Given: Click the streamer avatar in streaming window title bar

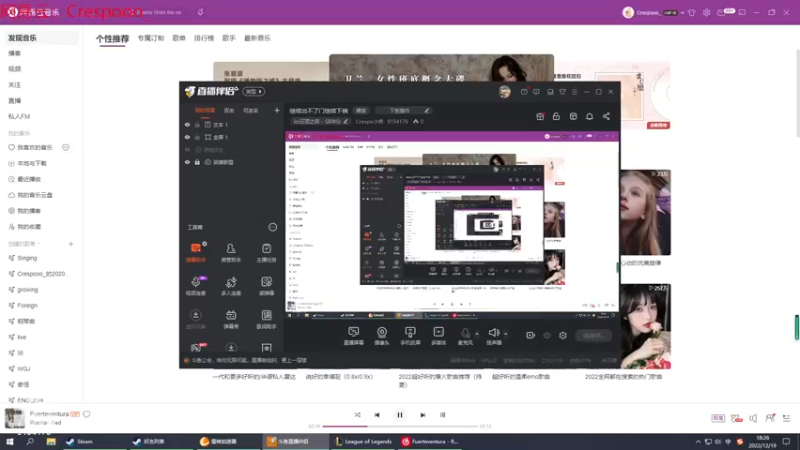Looking at the screenshot, I should point(505,92).
